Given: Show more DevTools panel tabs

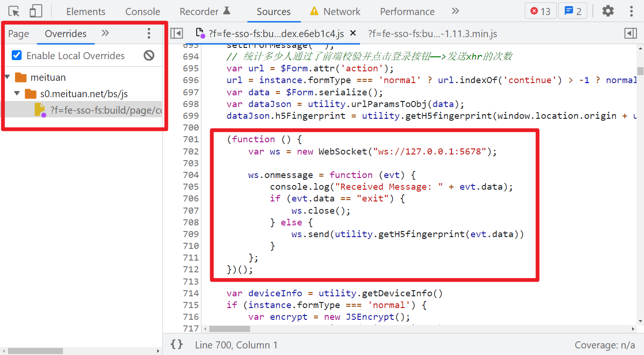Looking at the screenshot, I should point(455,11).
